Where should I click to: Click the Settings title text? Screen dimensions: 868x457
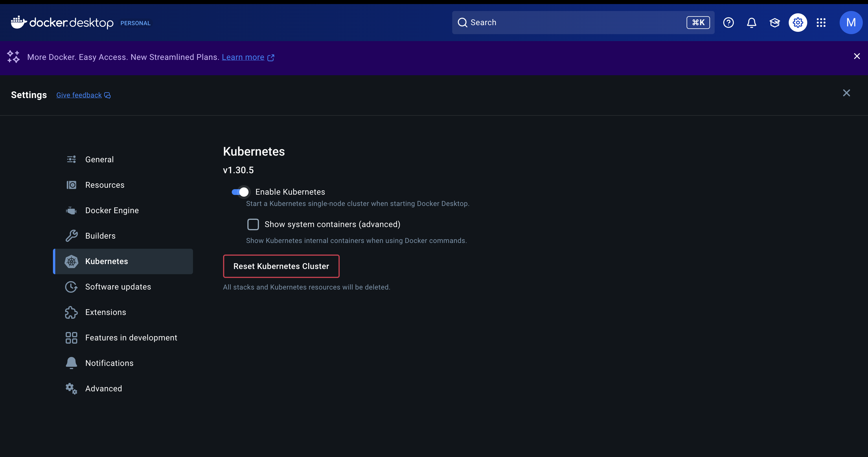point(29,95)
